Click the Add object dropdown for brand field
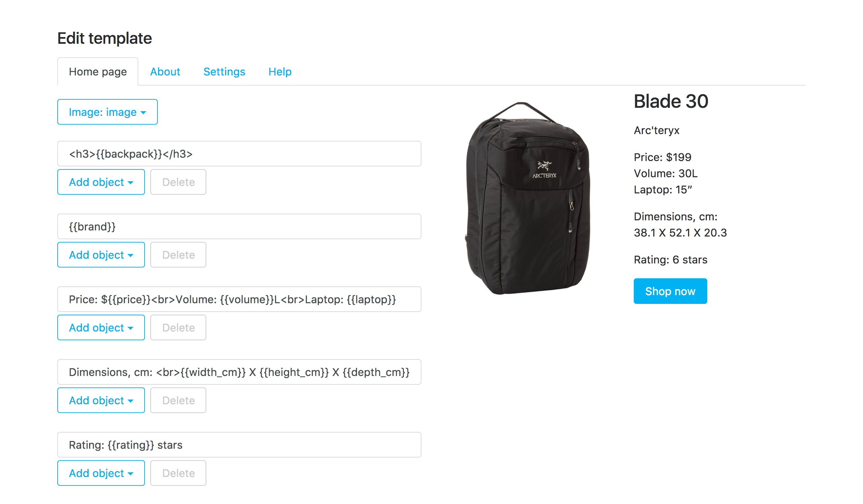Viewport: 863px width, 504px height. point(100,255)
